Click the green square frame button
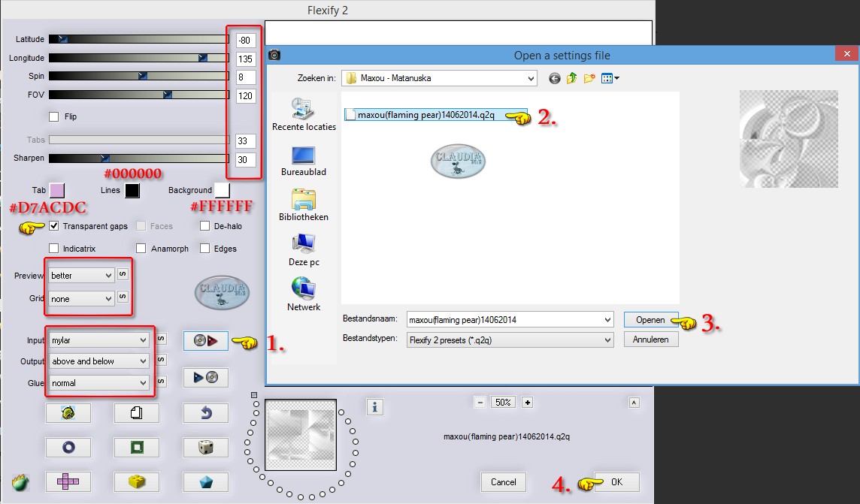The width and height of the screenshot is (860, 504). coord(137,448)
